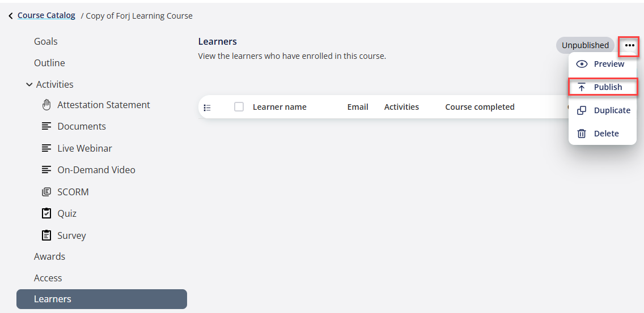Click the Attestation Statement hand icon

point(46,105)
